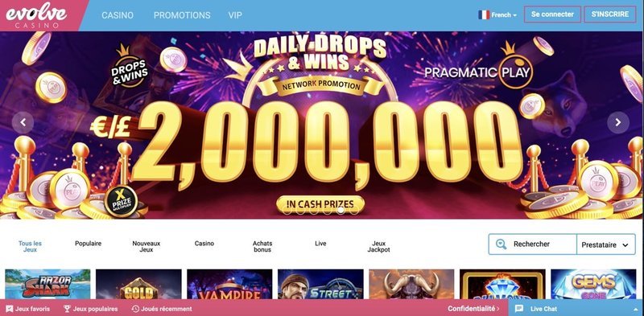
Task: Open Jeux favoris in bottom bar
Action: pos(28,309)
